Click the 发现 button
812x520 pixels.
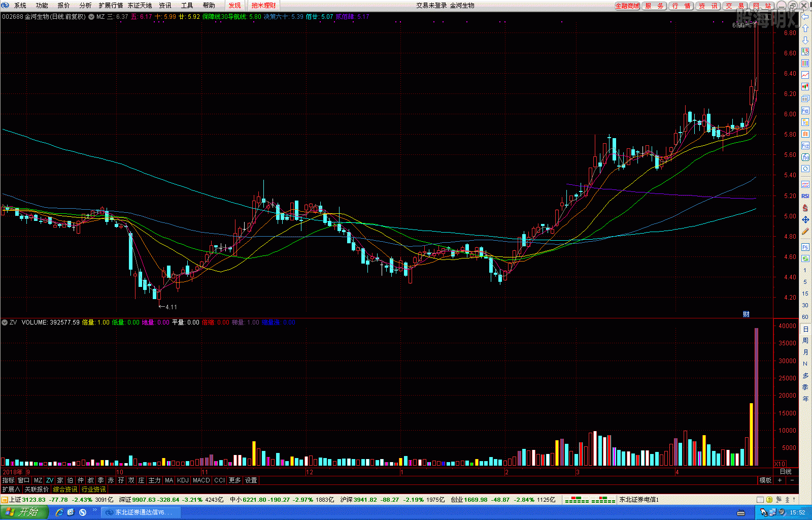[x=234, y=6]
